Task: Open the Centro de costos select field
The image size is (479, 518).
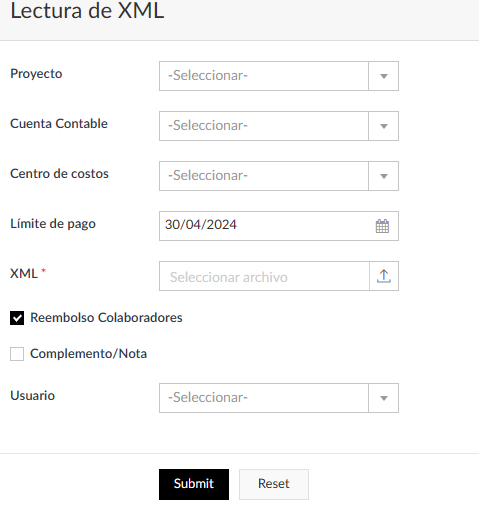Action: pos(279,176)
